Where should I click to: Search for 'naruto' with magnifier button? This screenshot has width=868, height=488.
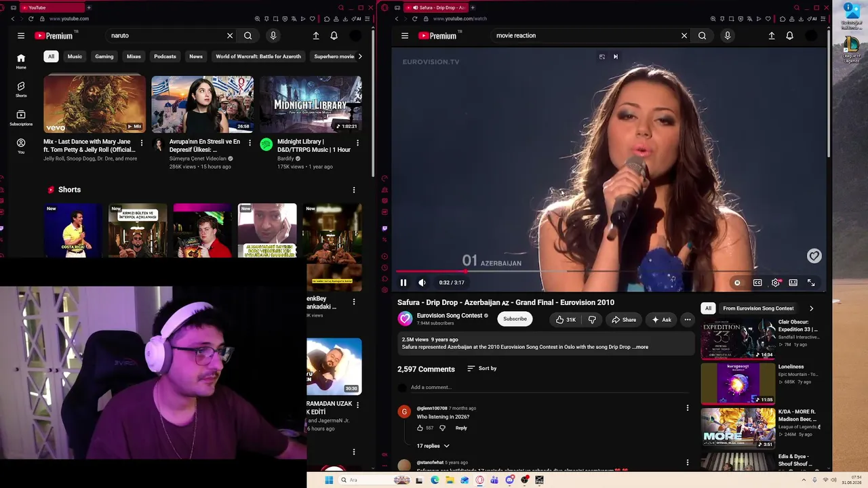pos(248,36)
